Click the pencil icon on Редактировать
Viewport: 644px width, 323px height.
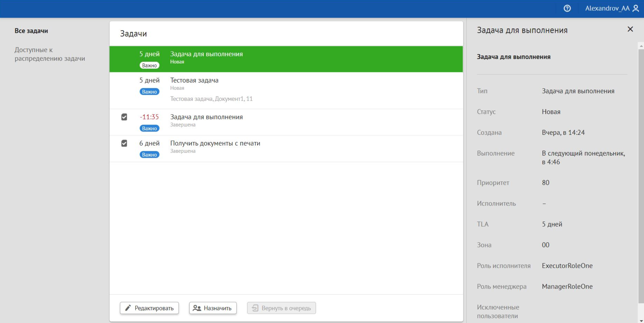pos(128,308)
